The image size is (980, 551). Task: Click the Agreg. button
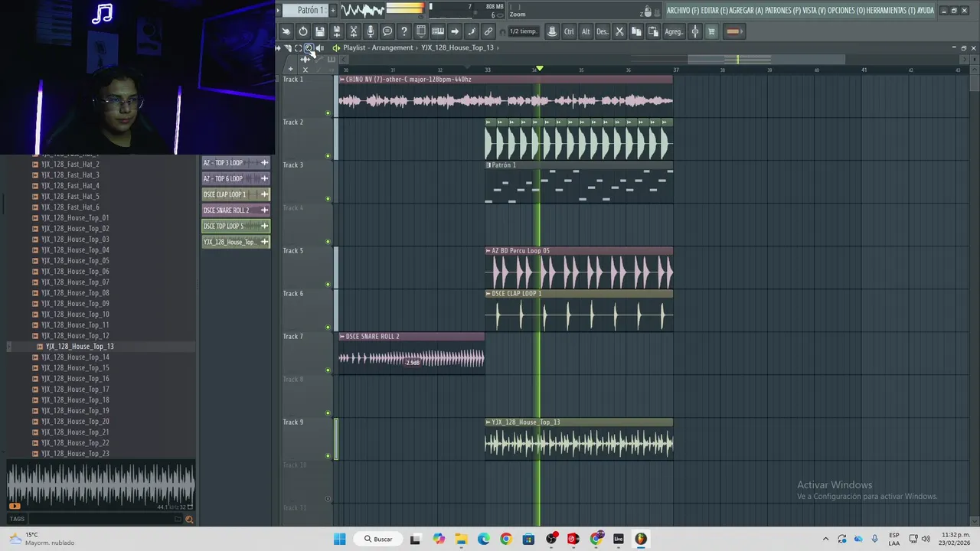[x=674, y=31]
